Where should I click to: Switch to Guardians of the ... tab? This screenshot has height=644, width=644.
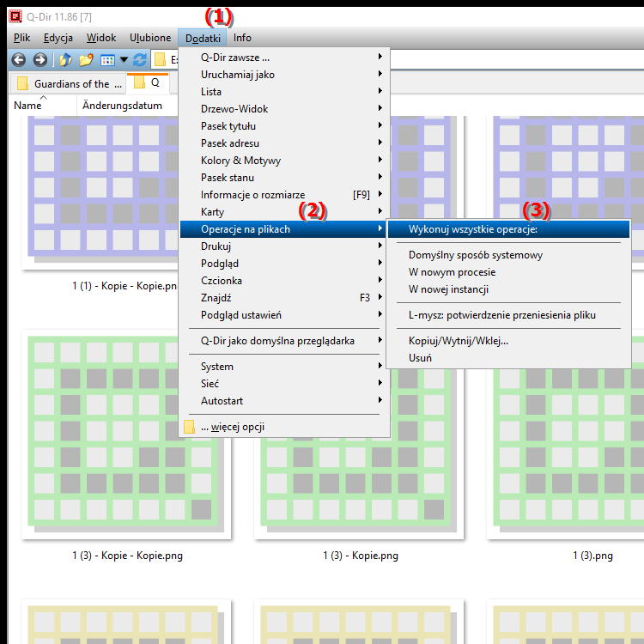(69, 84)
